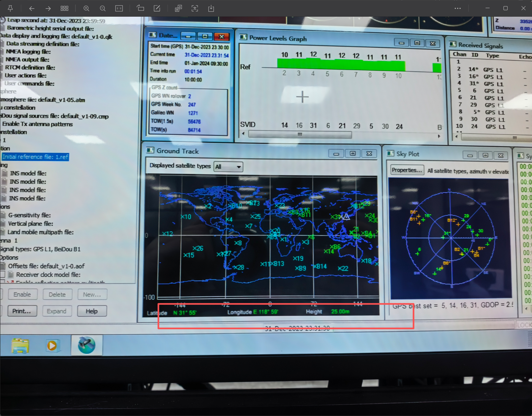Show image at 1:1 actual size
532x416 pixels.
coord(119,8)
